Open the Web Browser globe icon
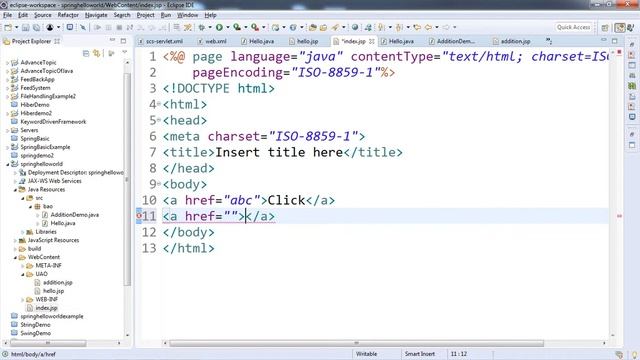 355,27
